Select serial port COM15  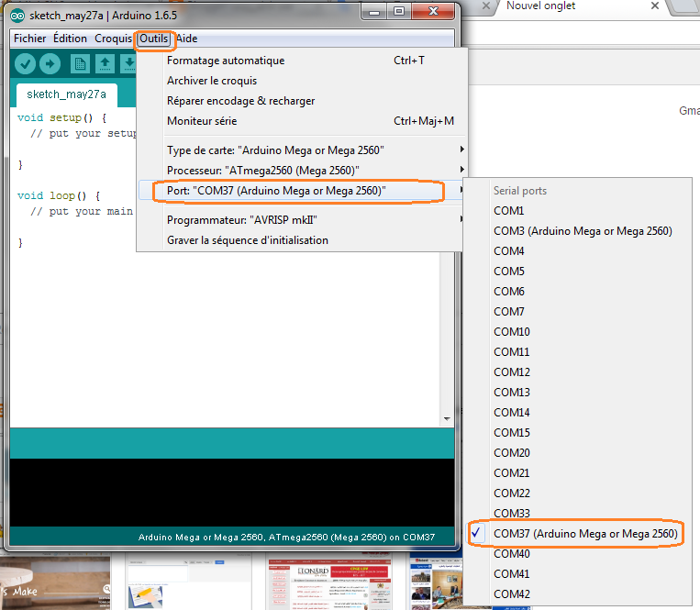pyautogui.click(x=578, y=432)
